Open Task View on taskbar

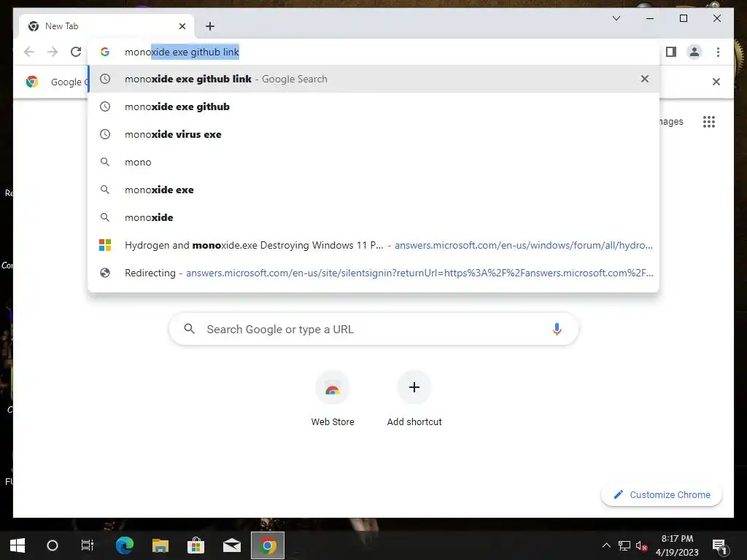[x=88, y=545]
